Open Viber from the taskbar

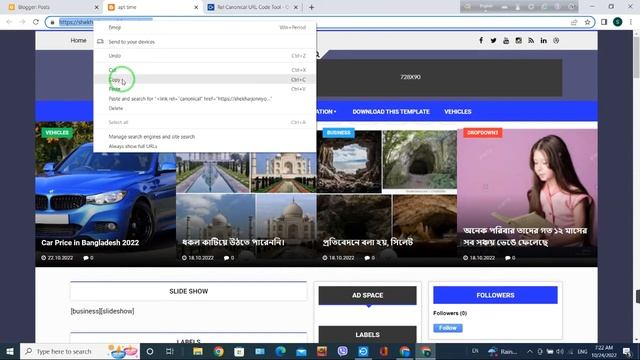coord(342,351)
